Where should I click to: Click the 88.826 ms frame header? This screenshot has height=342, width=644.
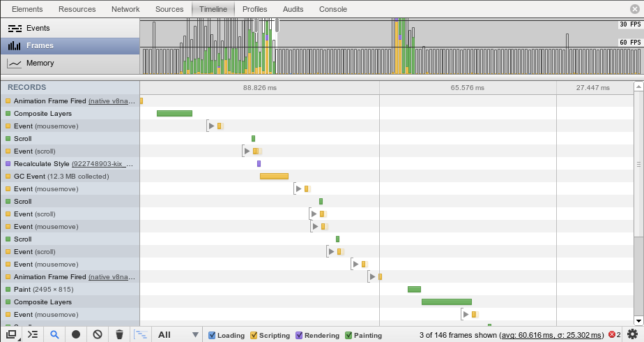(259, 87)
